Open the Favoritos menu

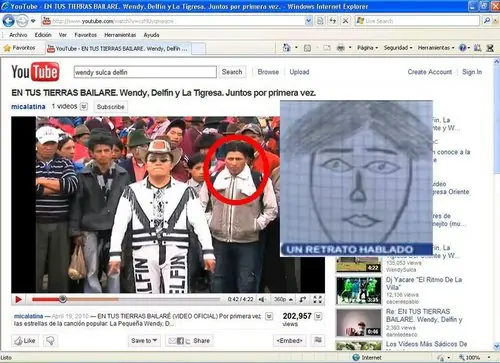85,35
